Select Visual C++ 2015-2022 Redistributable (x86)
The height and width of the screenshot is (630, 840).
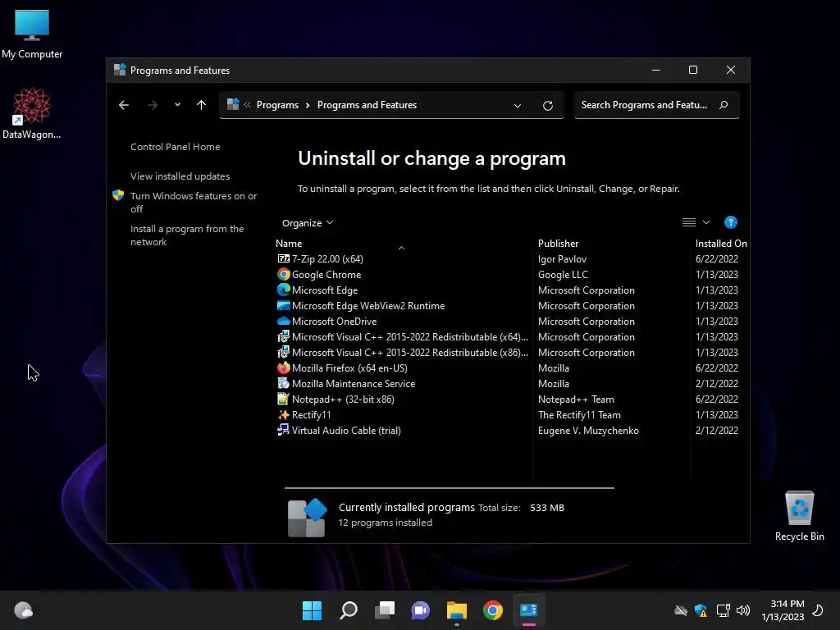pyautogui.click(x=410, y=352)
